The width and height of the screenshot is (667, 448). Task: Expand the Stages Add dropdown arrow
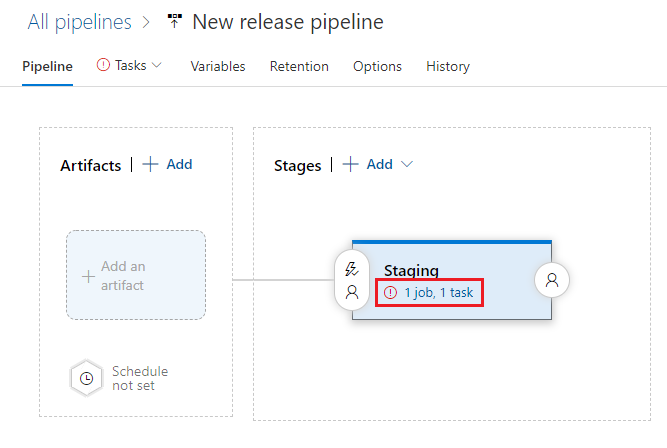click(x=407, y=165)
